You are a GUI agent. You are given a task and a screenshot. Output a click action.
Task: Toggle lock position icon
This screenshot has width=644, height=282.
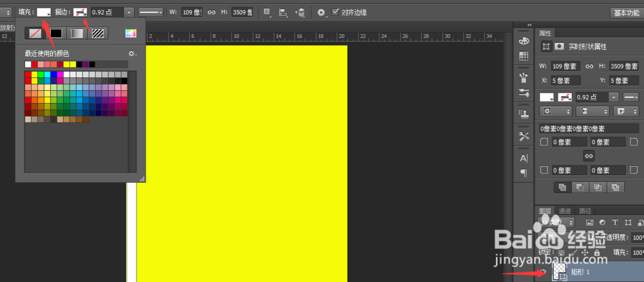point(585,252)
